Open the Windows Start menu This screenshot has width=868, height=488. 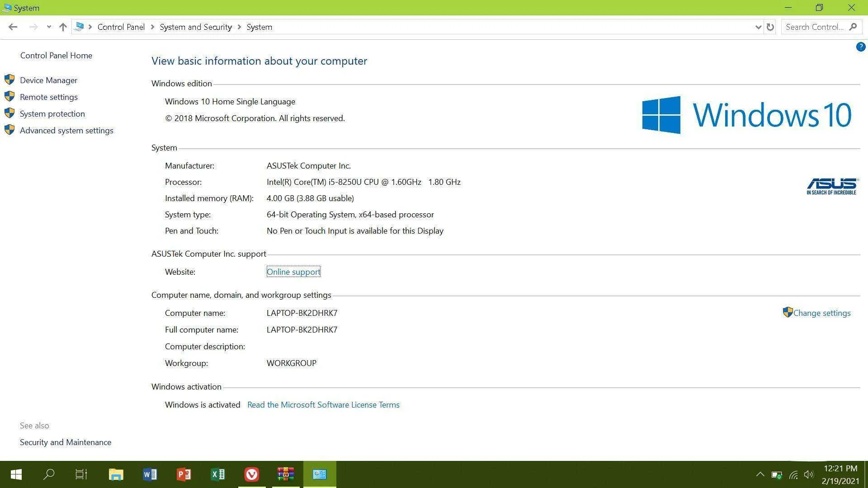coord(16,474)
